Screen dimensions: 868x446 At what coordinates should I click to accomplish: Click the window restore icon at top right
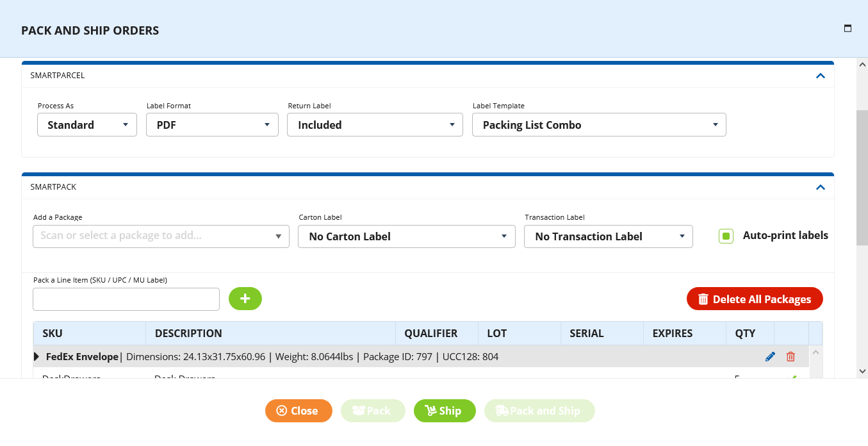click(x=847, y=28)
